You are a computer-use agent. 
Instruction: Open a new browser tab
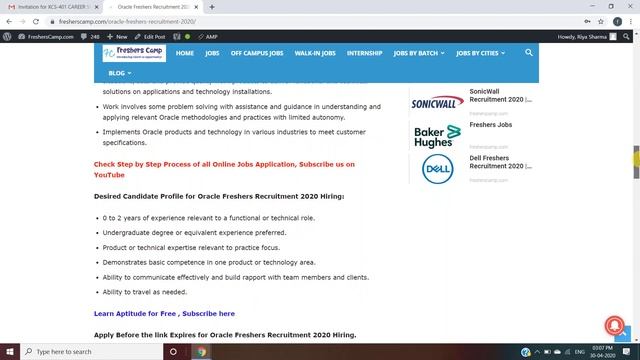pyautogui.click(x=212, y=7)
